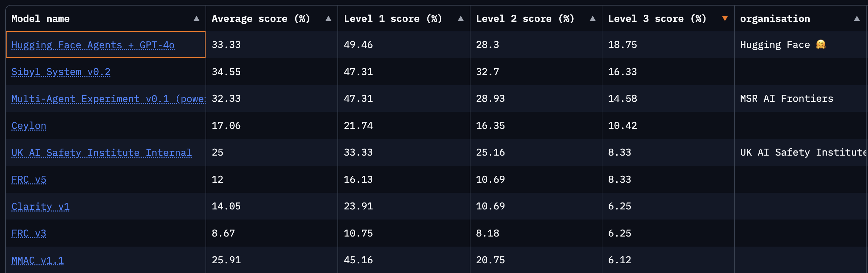Open the Multi-Agent Experiment v0.1 link
The width and height of the screenshot is (868, 273).
pyautogui.click(x=104, y=98)
